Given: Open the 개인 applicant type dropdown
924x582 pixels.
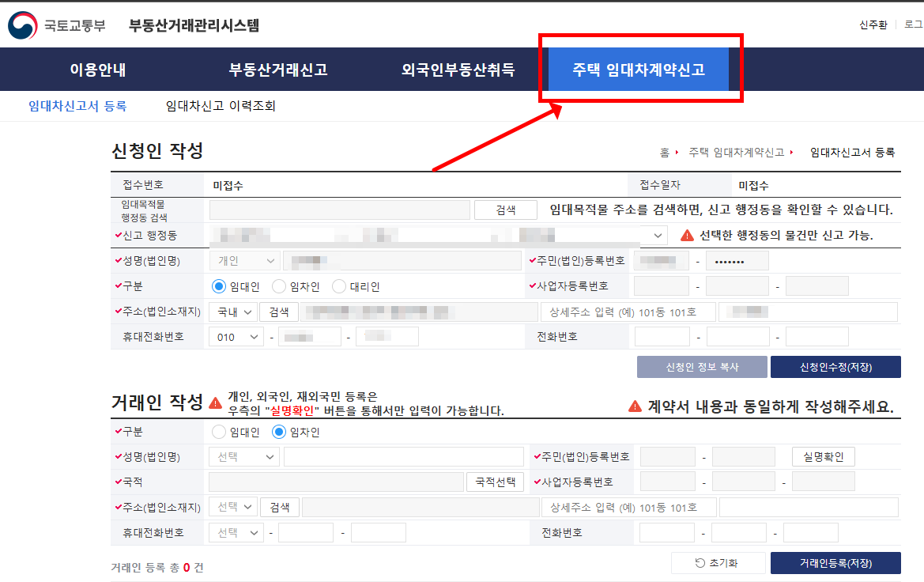Looking at the screenshot, I should coord(243,260).
